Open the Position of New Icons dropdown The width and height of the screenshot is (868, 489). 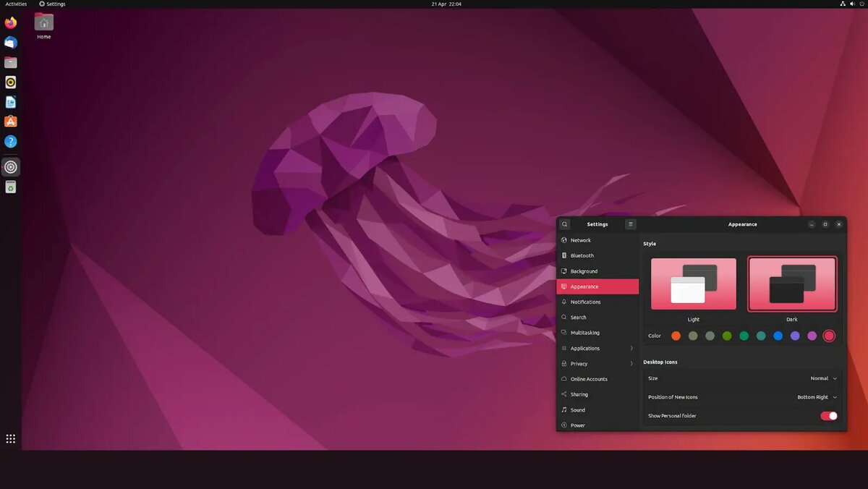817,396
